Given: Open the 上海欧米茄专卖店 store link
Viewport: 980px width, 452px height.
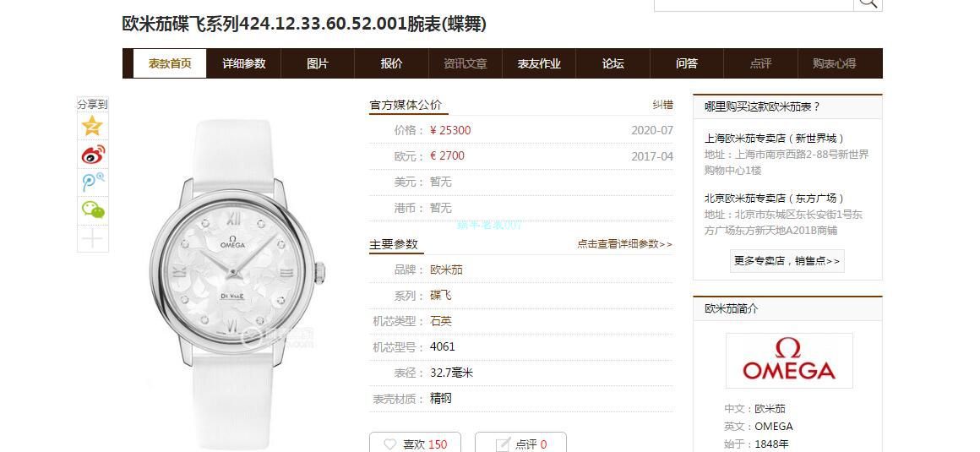Looking at the screenshot, I should click(x=775, y=139).
